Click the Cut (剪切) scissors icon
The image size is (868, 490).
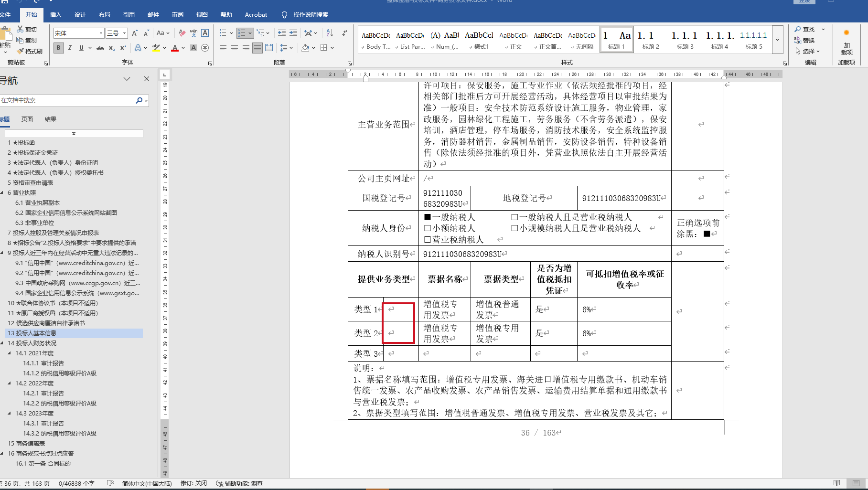pos(21,30)
